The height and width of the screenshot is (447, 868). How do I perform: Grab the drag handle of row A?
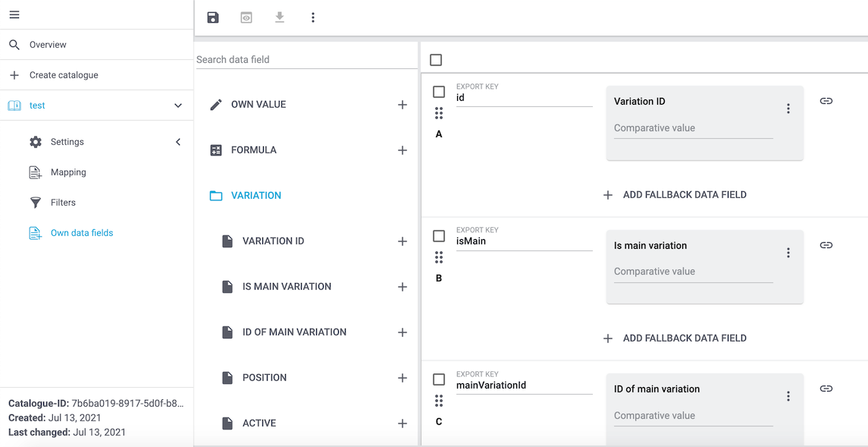pyautogui.click(x=438, y=113)
